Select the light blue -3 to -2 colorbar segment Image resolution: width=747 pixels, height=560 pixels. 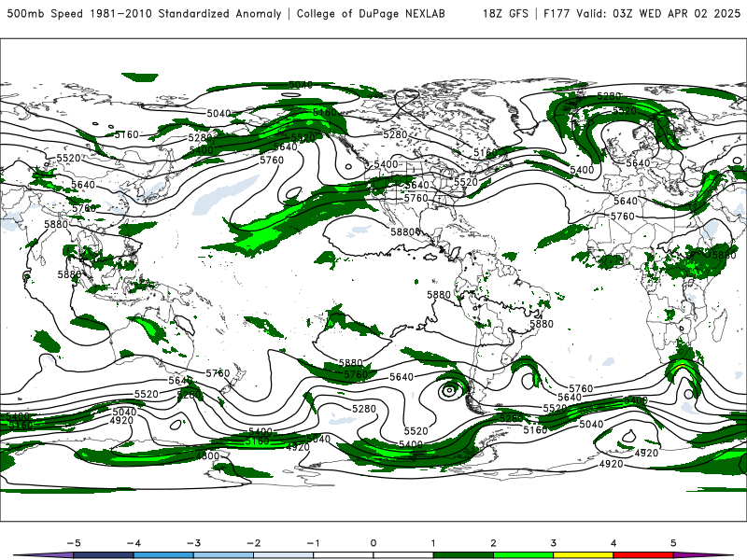point(223,555)
